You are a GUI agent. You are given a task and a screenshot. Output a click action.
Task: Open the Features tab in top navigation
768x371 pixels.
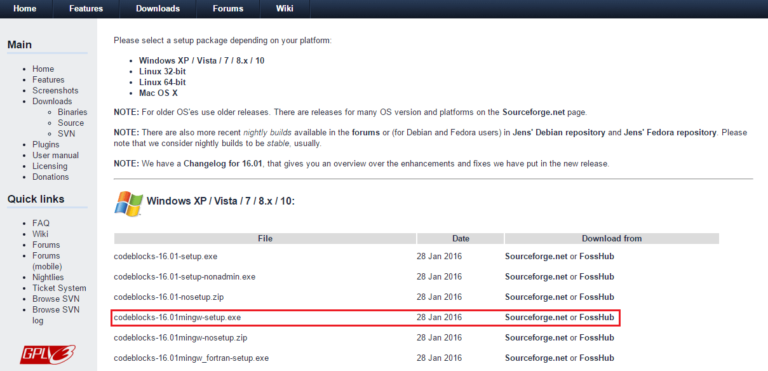click(x=86, y=9)
